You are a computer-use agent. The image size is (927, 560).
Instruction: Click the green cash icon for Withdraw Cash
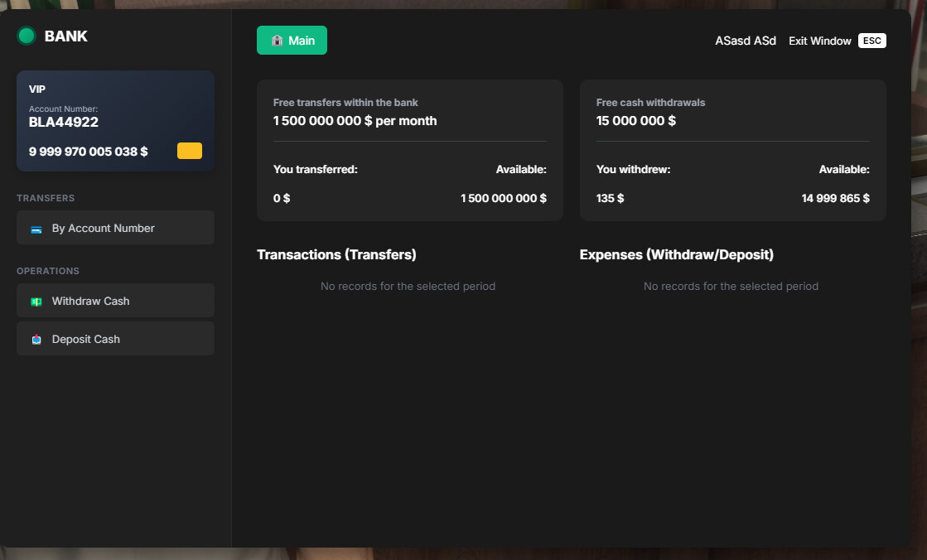click(36, 302)
